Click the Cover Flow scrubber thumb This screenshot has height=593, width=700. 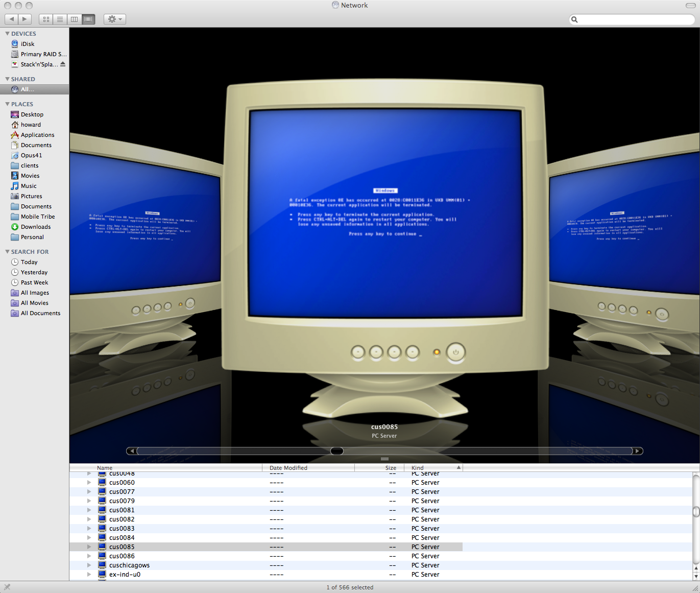tap(337, 451)
